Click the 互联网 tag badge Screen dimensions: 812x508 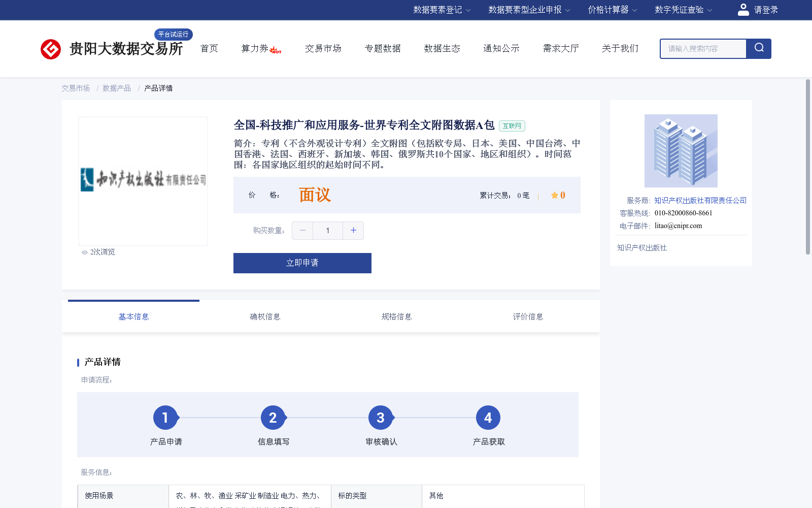pos(512,126)
